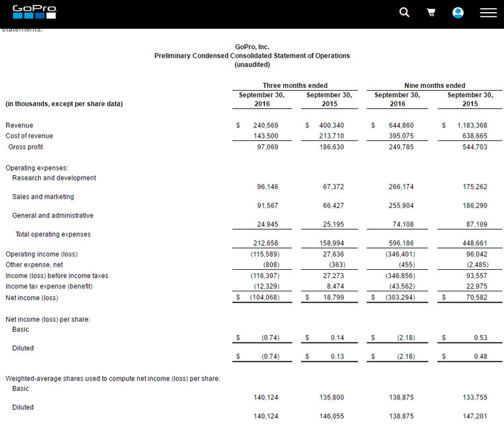
Task: Click the '(unaudited)' heading text
Action: coord(252,64)
